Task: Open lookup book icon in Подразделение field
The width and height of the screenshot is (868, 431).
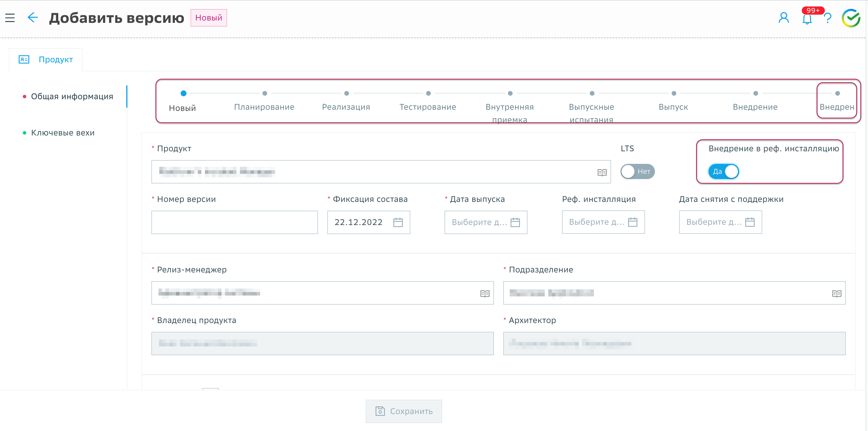Action: click(x=836, y=293)
